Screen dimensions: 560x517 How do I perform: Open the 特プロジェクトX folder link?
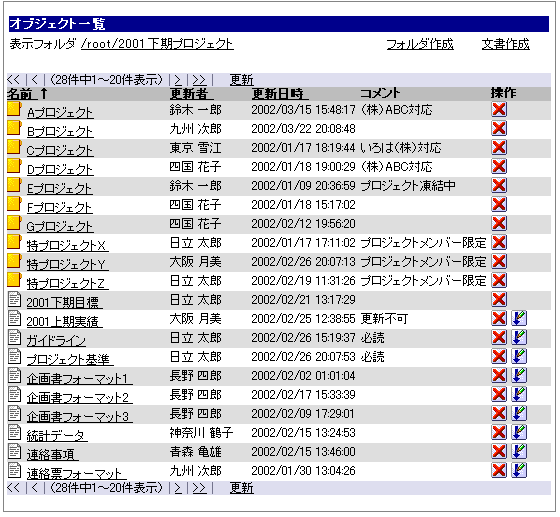[68, 246]
